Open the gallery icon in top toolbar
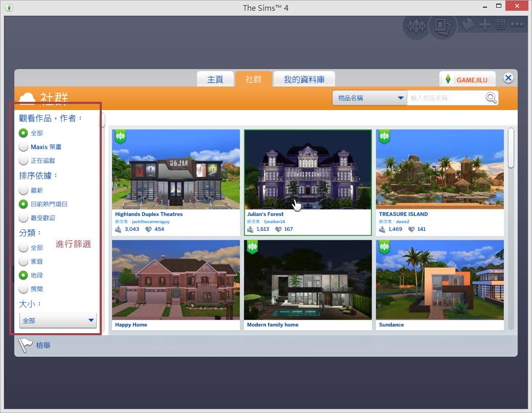 (x=442, y=26)
